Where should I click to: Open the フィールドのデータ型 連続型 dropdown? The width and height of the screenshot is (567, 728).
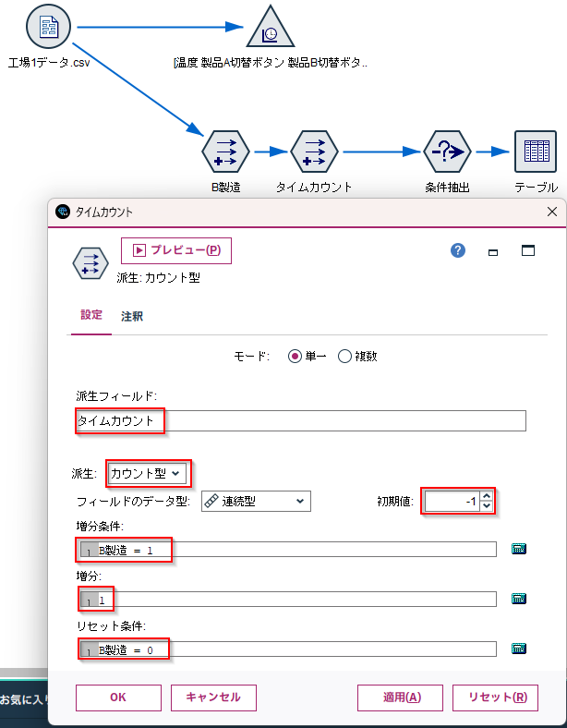coord(256,502)
